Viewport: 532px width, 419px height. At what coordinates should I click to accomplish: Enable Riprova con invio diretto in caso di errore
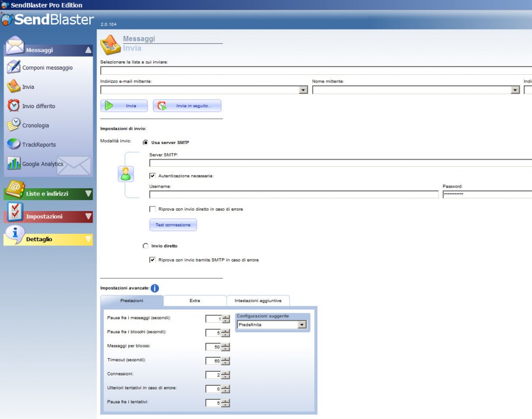point(152,209)
